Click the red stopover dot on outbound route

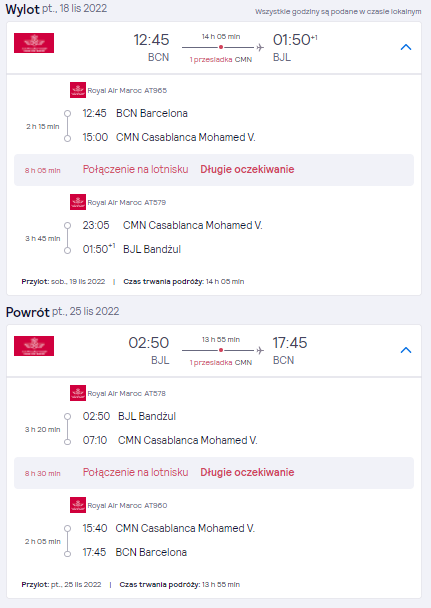(x=221, y=47)
